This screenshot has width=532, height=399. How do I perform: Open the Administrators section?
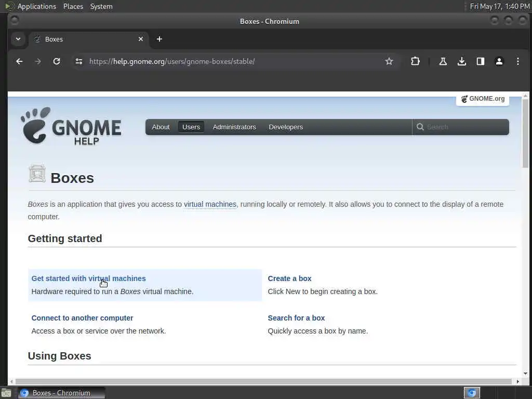coord(234,127)
